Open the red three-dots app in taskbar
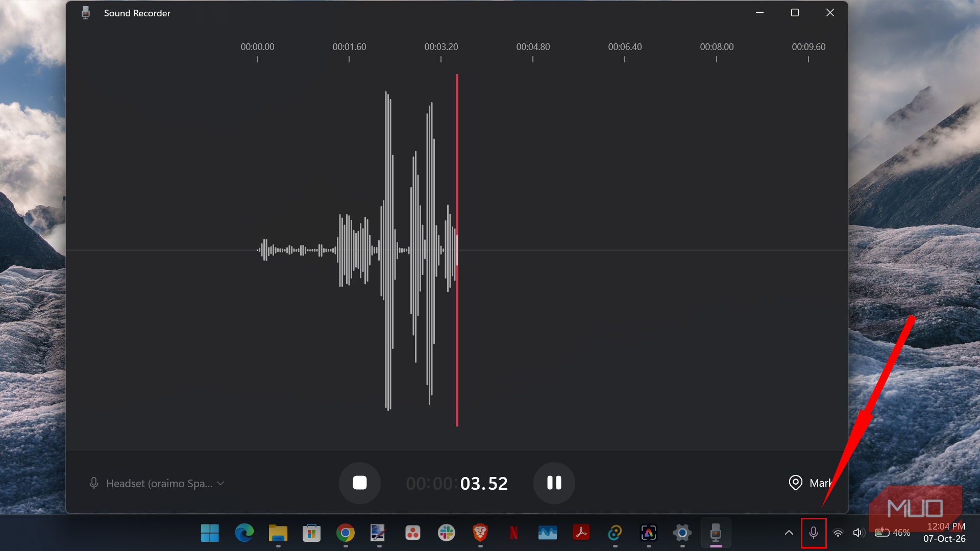Image resolution: width=980 pixels, height=551 pixels. pos(412,533)
